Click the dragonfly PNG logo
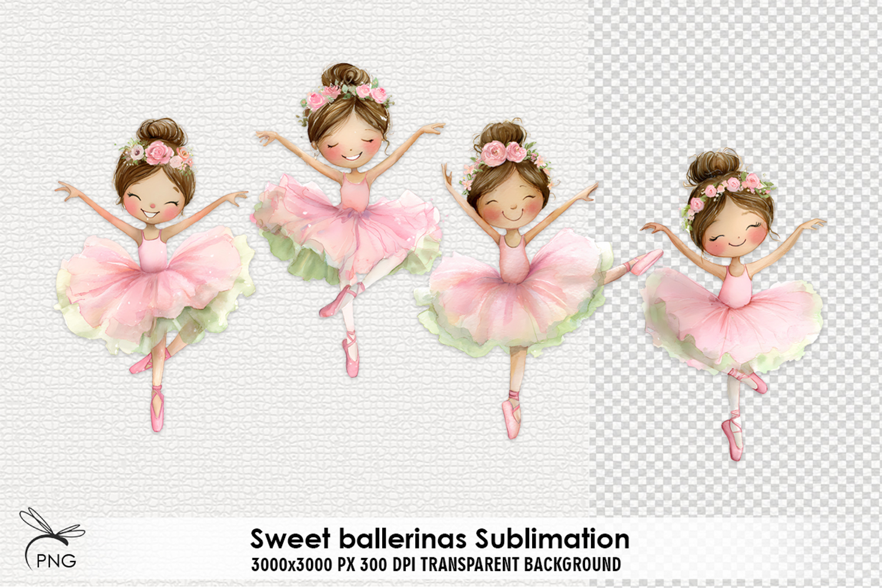The height and width of the screenshot is (588, 882). coord(51,539)
